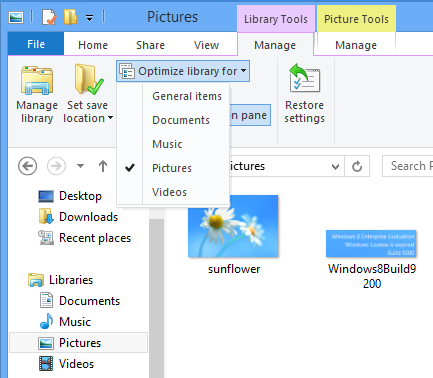This screenshot has width=433, height=378.
Task: Select Downloads in navigation pane
Action: (78, 217)
